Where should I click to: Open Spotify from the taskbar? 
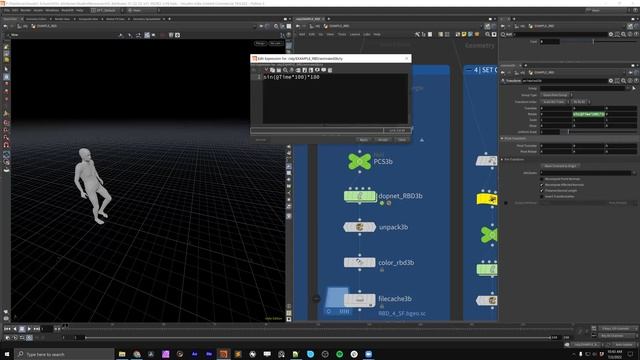click(x=340, y=354)
